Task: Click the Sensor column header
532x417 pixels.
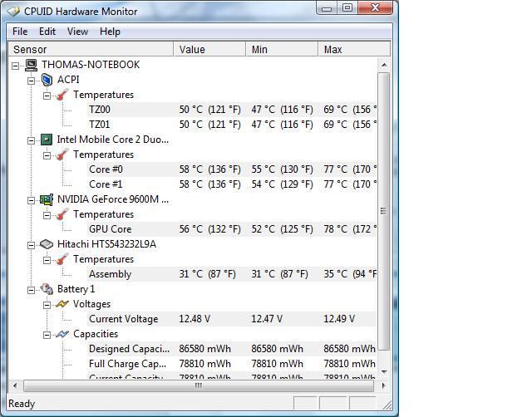Action: tap(91, 50)
